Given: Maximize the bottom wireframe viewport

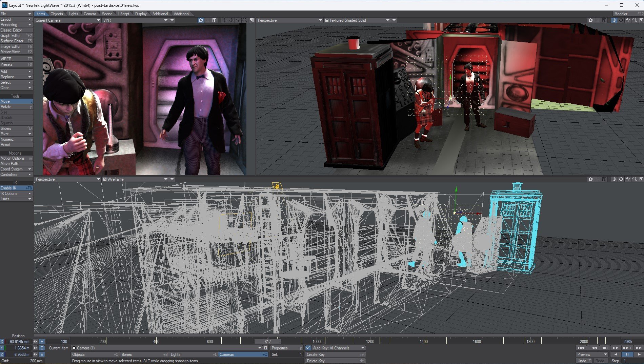Looking at the screenshot, I should point(641,179).
